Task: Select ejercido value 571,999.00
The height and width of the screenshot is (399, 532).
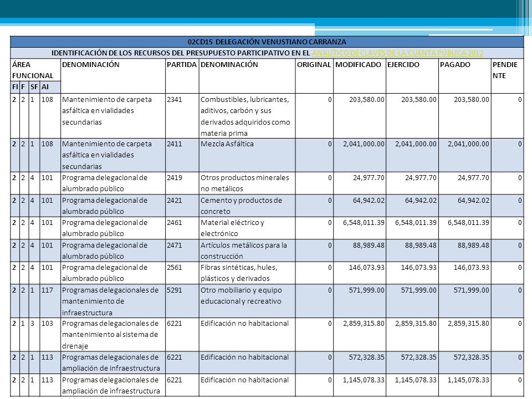Action: (x=419, y=290)
